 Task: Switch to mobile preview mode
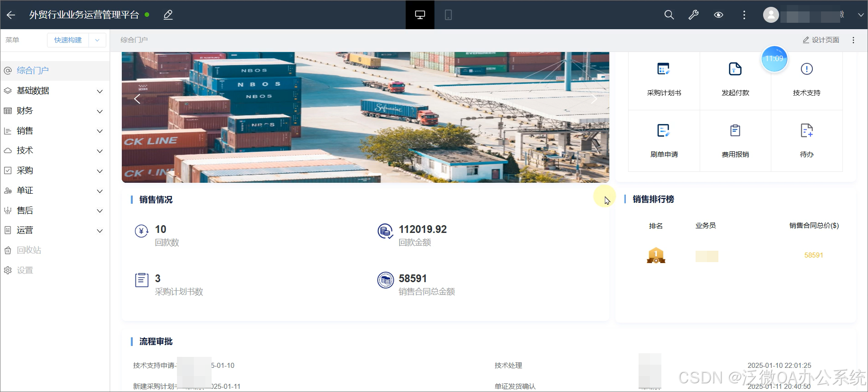point(448,15)
